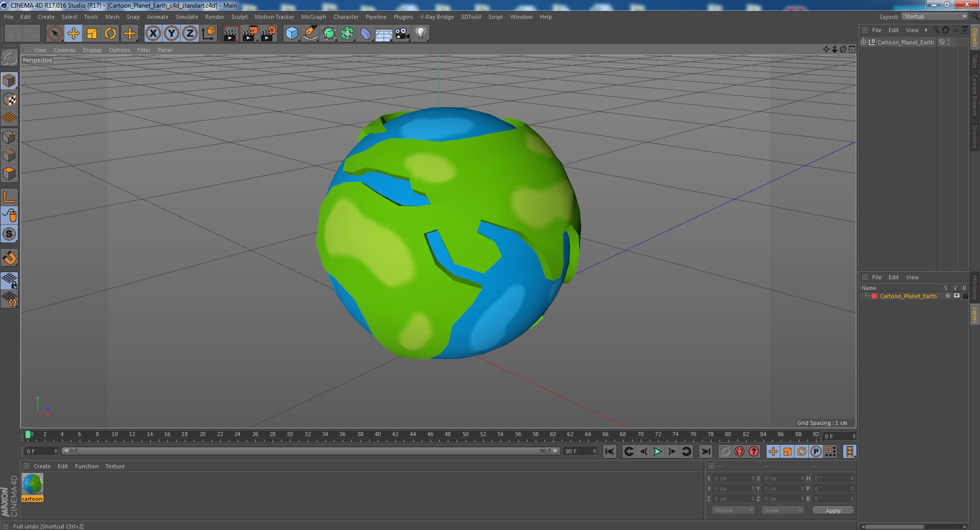Switch to Edges mode
This screenshot has width=980, height=530.
pyautogui.click(x=9, y=155)
